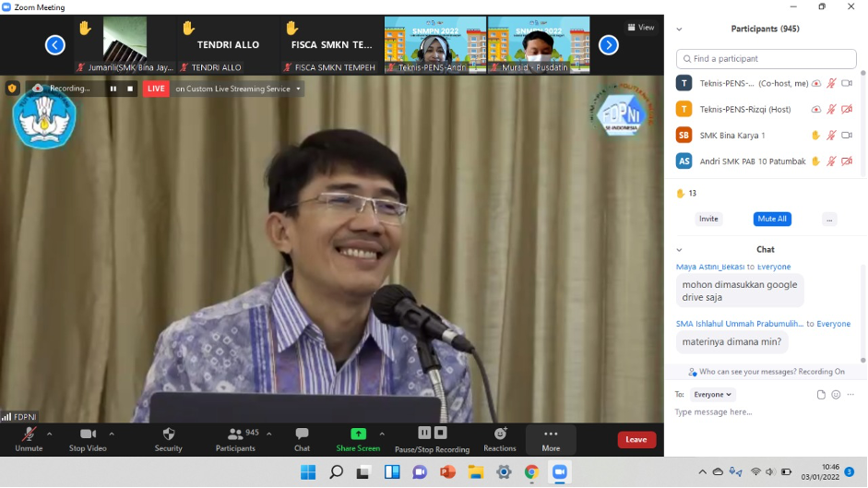Click the Find a participant search field

(766, 59)
